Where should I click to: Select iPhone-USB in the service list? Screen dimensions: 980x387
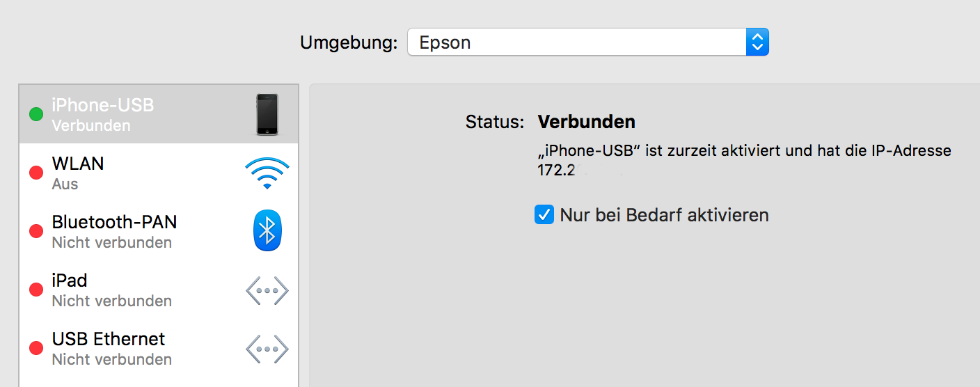coord(103,106)
